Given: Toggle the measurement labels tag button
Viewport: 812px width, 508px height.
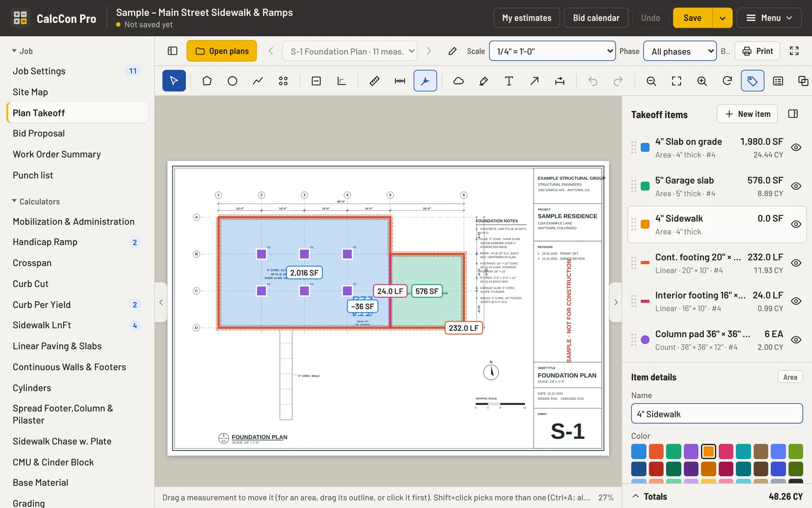Looking at the screenshot, I should tap(753, 81).
